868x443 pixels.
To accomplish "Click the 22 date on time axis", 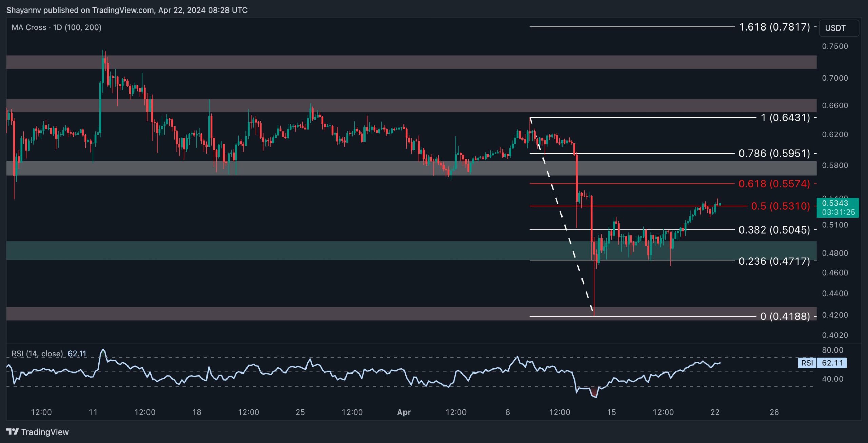I will click(x=715, y=412).
